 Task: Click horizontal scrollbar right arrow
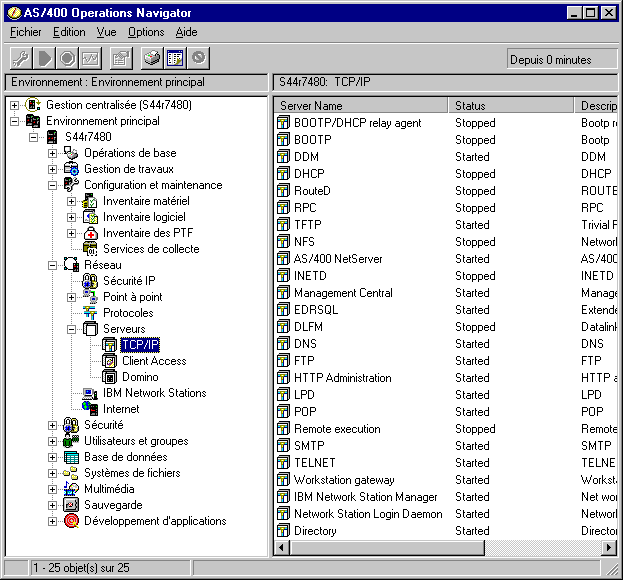pyautogui.click(x=609, y=548)
